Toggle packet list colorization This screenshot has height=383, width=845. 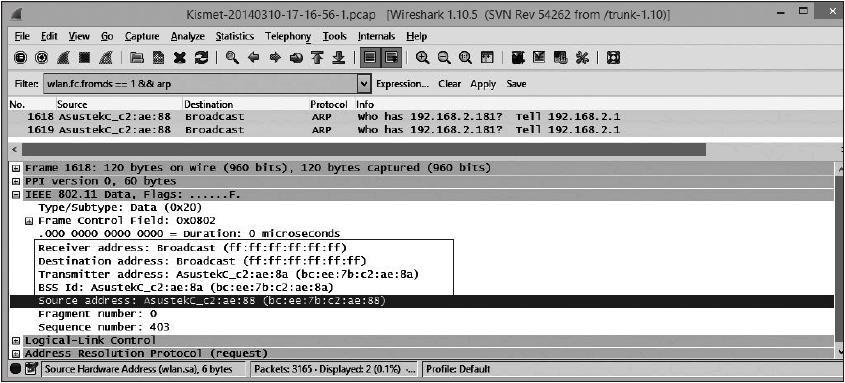pos(370,58)
